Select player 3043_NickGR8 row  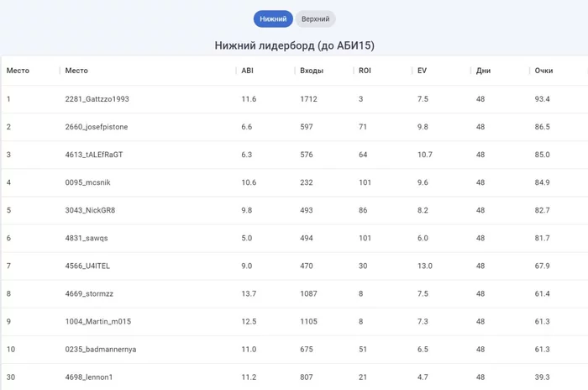pos(295,210)
